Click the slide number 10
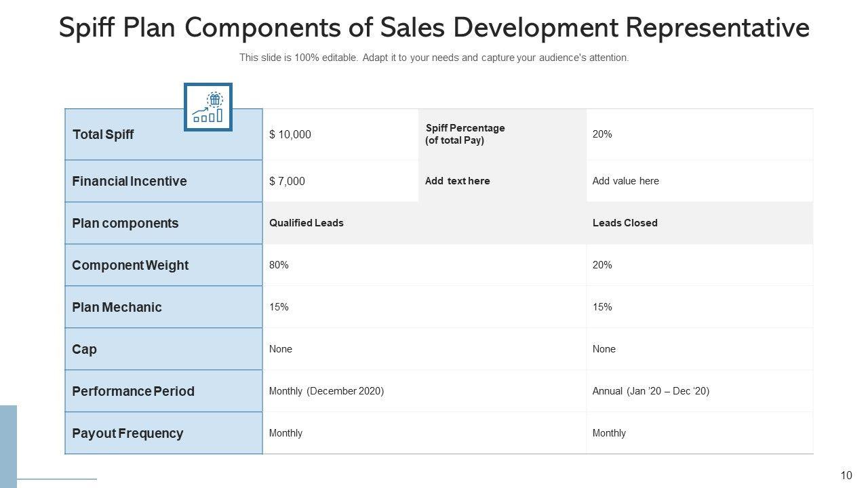868x488 pixels. [846, 476]
